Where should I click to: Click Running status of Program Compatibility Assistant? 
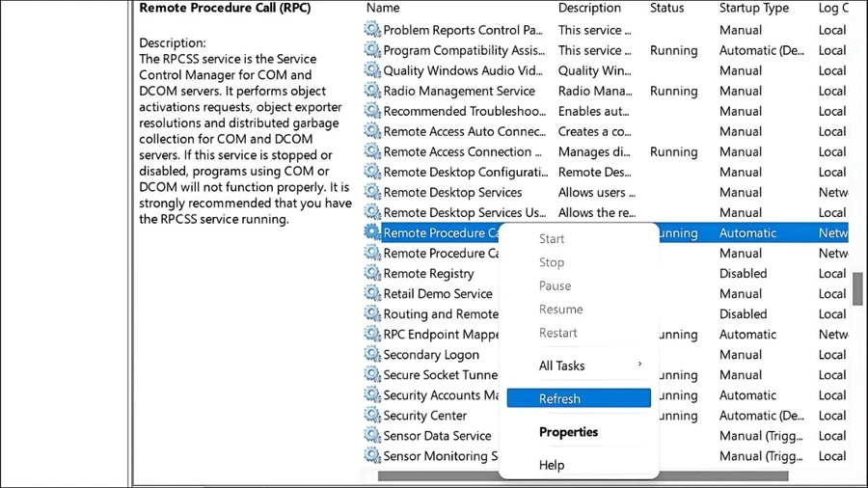674,50
